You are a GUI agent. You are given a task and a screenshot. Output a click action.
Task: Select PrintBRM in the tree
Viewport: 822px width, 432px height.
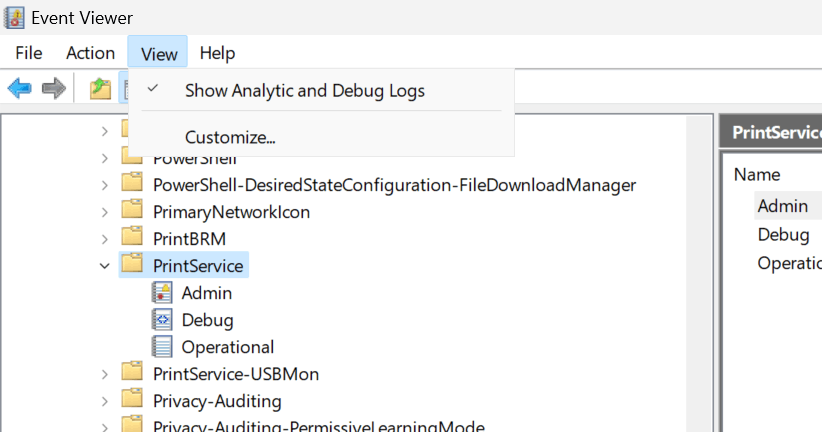[x=189, y=239]
